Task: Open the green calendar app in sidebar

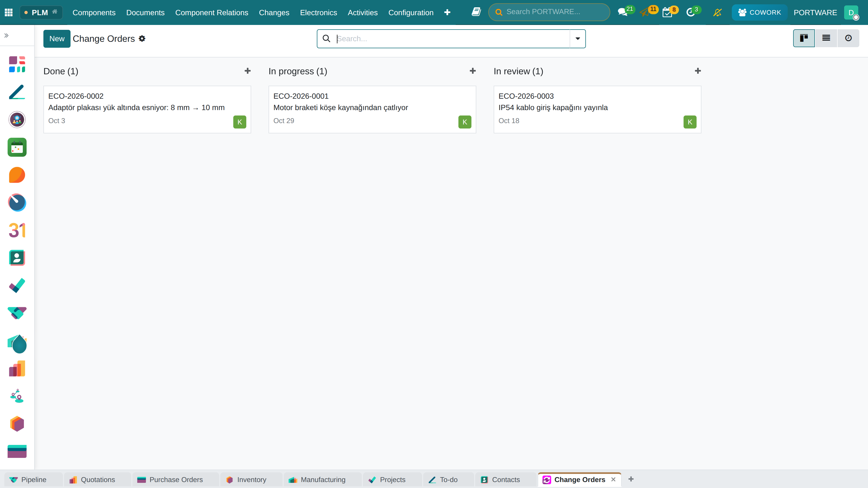Action: [x=17, y=147]
